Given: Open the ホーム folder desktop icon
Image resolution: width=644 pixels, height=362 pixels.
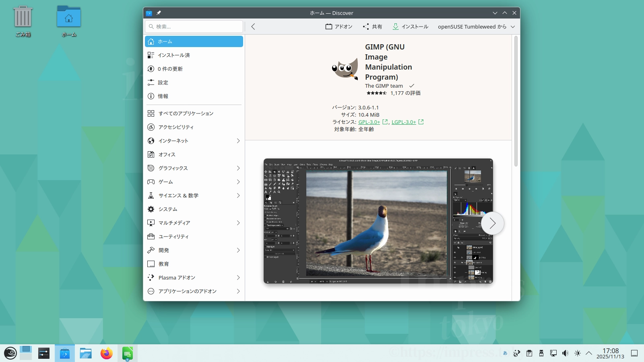Looking at the screenshot, I should (69, 21).
